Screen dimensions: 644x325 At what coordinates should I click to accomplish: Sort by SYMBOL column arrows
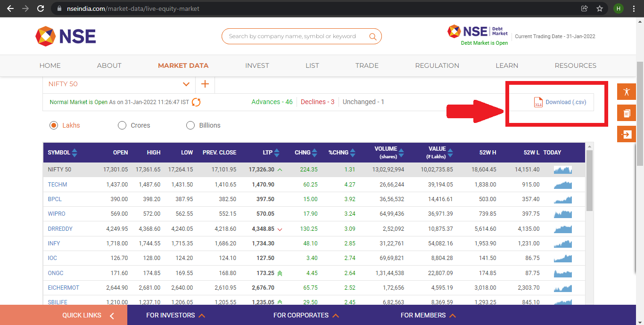pyautogui.click(x=74, y=153)
